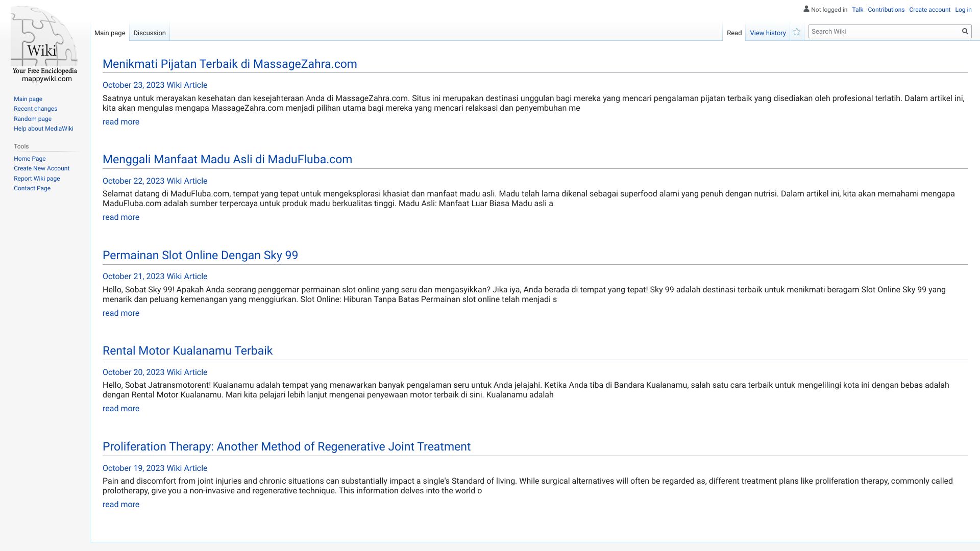Click the watchlist star icon
This screenshot has width=980, height=551.
[797, 32]
